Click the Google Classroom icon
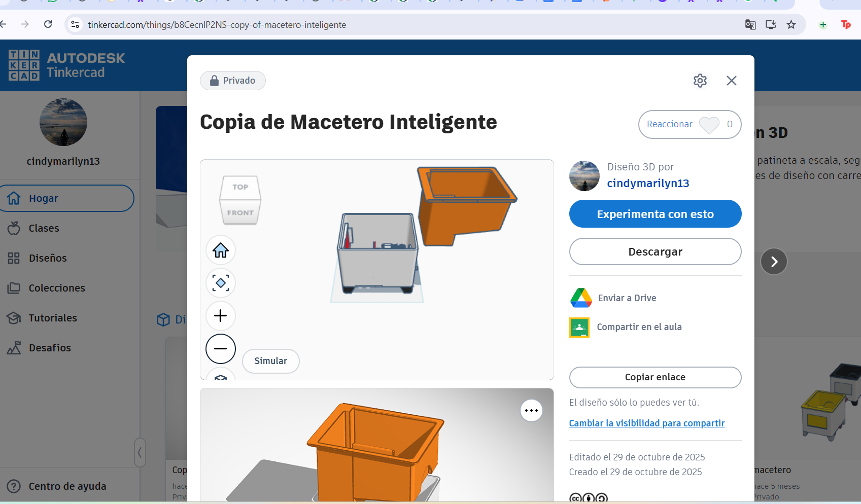 click(x=579, y=328)
